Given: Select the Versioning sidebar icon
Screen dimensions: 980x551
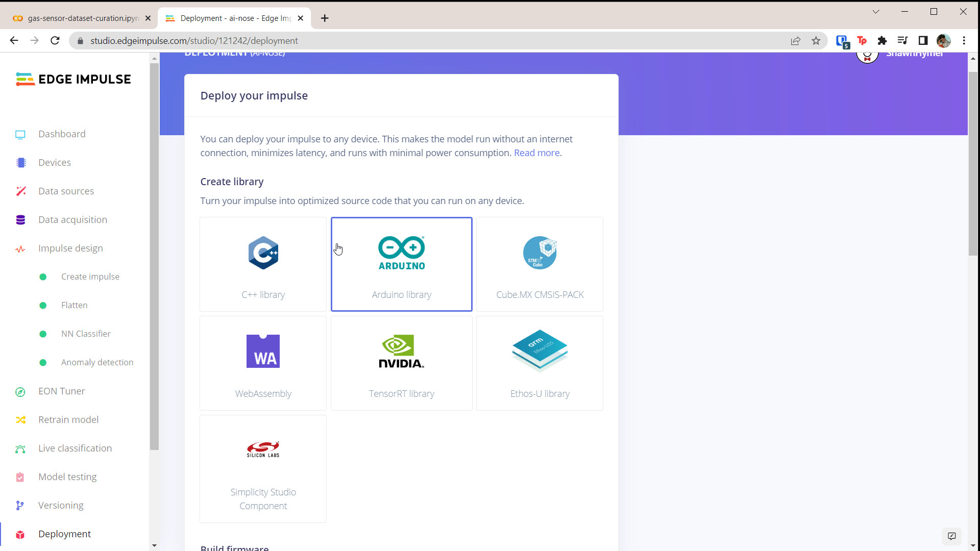Looking at the screenshot, I should [20, 506].
